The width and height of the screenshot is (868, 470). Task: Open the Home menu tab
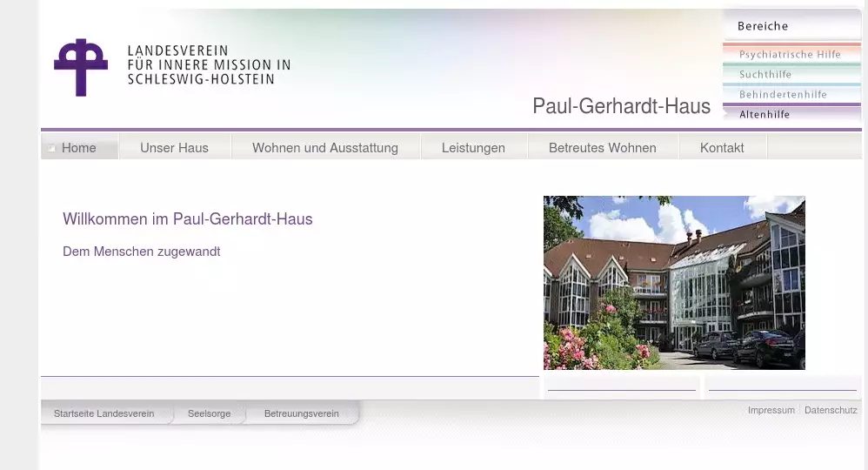(79, 148)
